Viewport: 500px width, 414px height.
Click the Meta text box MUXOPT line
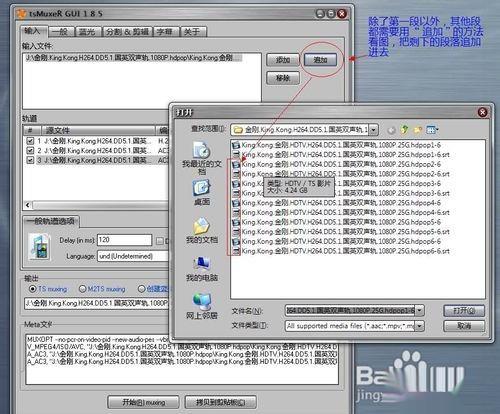(x=98, y=339)
